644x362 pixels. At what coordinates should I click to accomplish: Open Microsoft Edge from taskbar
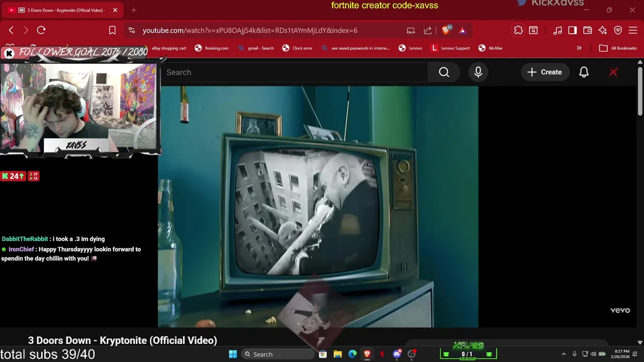tap(353, 354)
